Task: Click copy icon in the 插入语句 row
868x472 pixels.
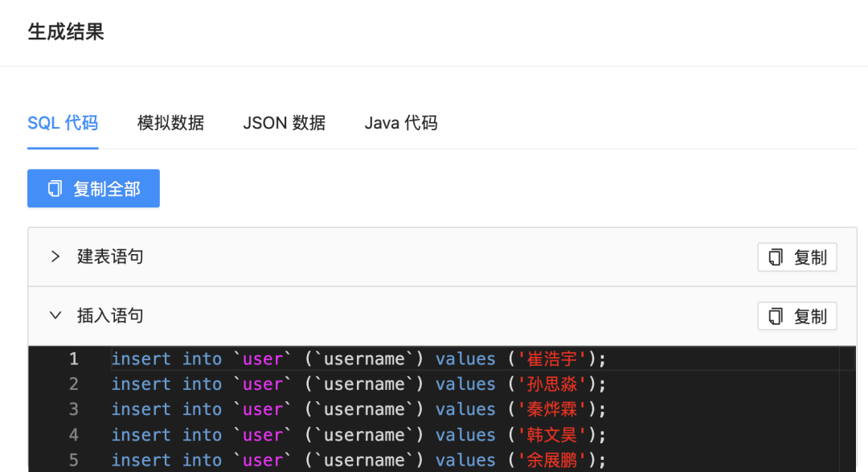Action: (x=776, y=317)
